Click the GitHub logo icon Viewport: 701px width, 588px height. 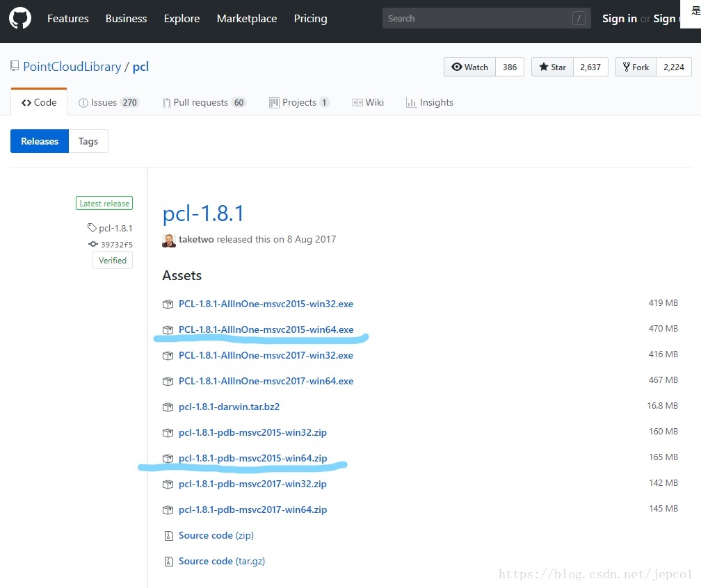[20, 18]
